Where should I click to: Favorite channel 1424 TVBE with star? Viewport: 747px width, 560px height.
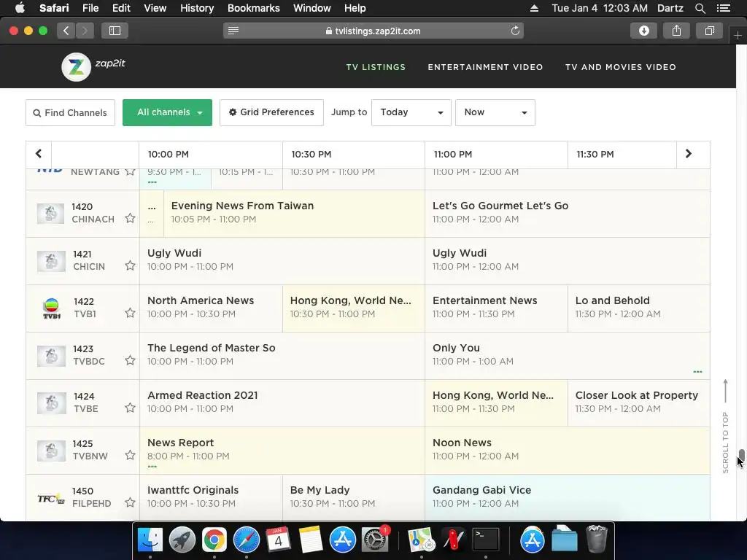pos(130,408)
